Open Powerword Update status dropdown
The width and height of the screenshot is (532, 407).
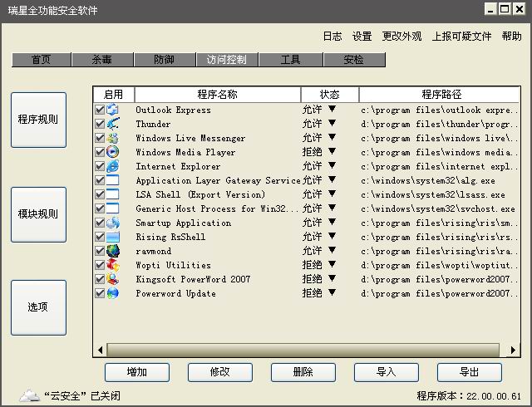tap(332, 292)
